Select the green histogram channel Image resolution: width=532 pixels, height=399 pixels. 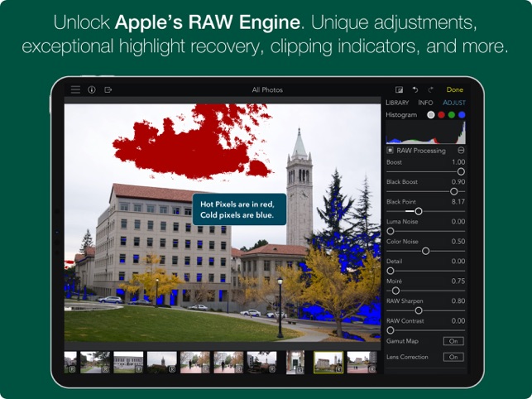coord(451,115)
